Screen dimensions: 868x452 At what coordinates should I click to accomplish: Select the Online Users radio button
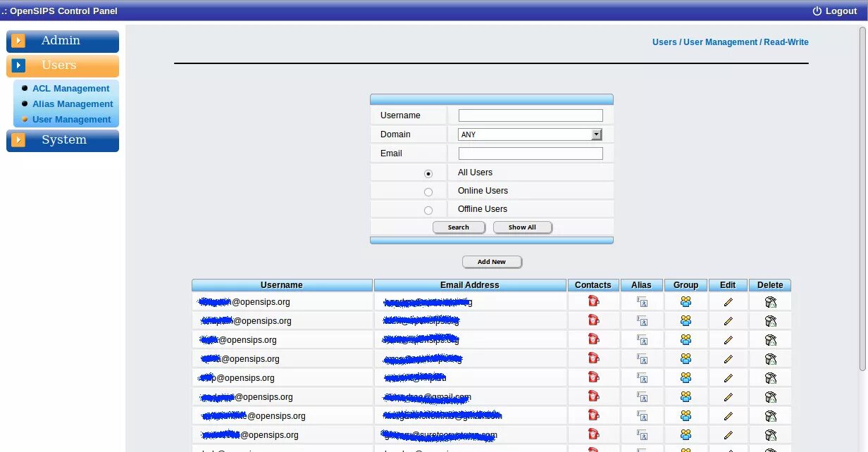[428, 192]
